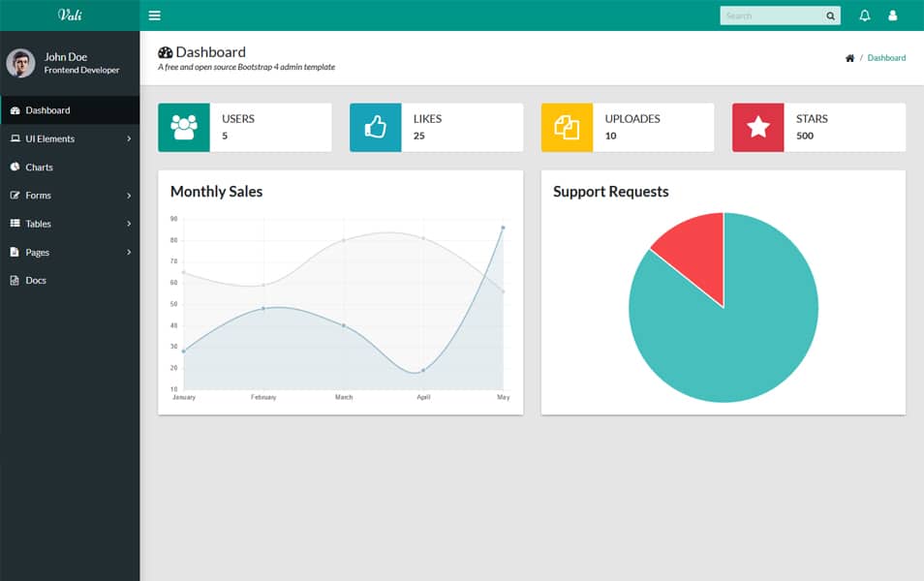Viewport: 924px width, 581px height.
Task: Click the Vali logo link
Action: (x=70, y=15)
